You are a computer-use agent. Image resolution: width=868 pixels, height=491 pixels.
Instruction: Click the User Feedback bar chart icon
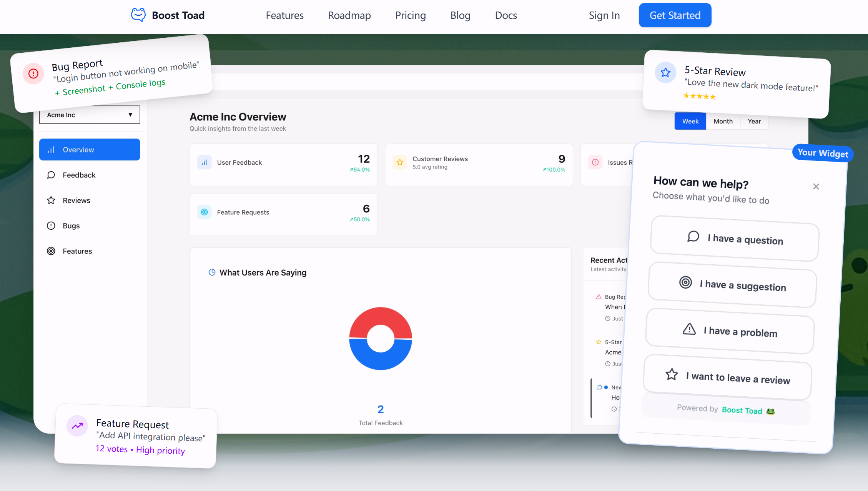[x=205, y=162]
